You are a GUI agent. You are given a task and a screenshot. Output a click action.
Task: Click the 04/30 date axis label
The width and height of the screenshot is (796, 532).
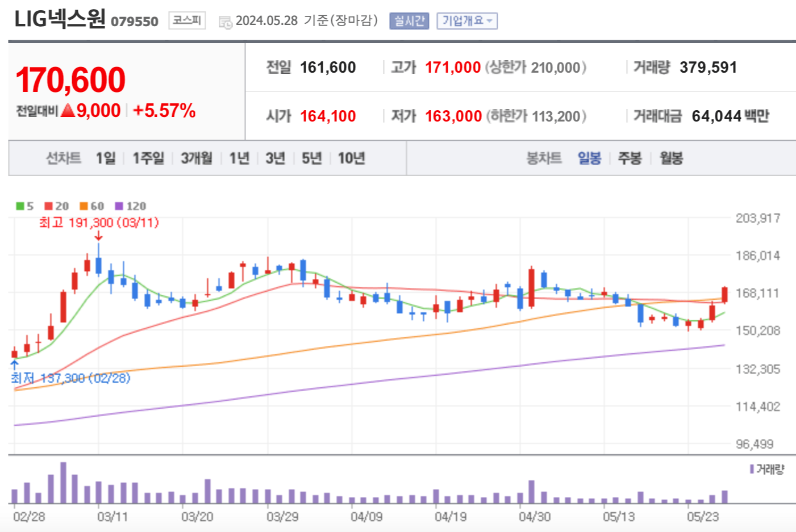coord(535,517)
